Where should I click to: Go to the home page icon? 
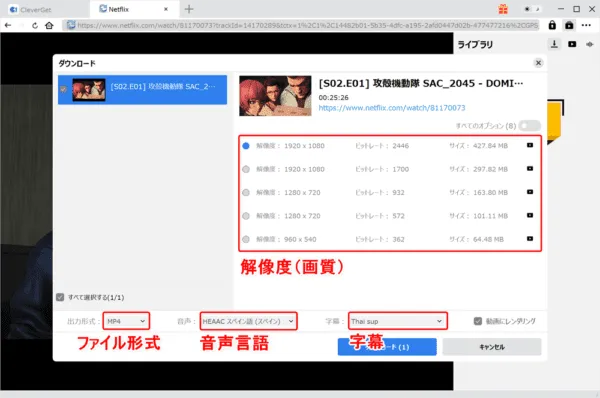coord(49,26)
